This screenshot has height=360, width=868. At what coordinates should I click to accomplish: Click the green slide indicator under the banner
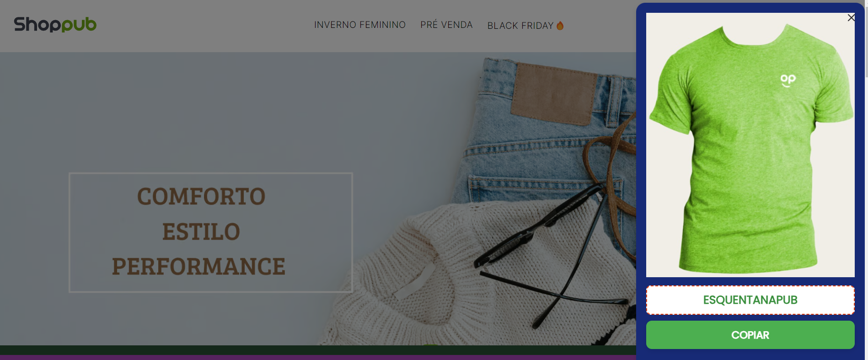pos(430,345)
